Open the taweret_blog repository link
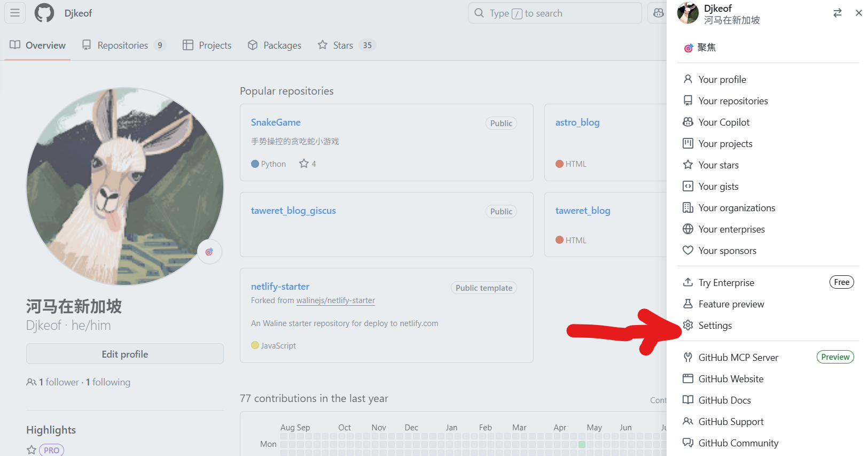The width and height of the screenshot is (868, 456). [x=583, y=211]
